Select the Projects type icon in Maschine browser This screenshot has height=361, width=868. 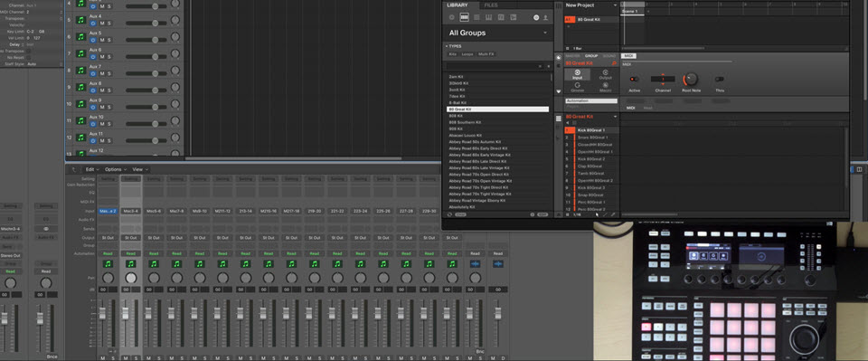pos(452,18)
